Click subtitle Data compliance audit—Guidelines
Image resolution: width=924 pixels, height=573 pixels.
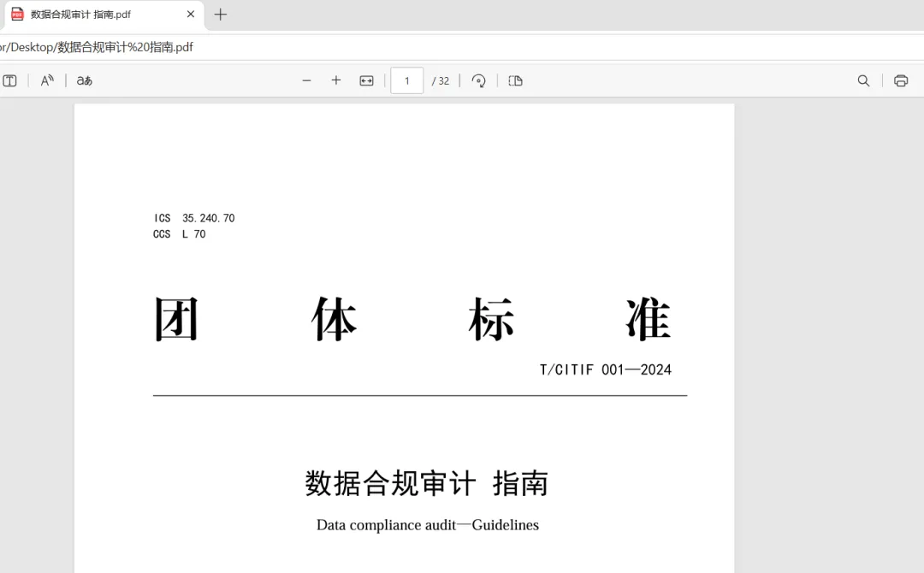pyautogui.click(x=427, y=525)
